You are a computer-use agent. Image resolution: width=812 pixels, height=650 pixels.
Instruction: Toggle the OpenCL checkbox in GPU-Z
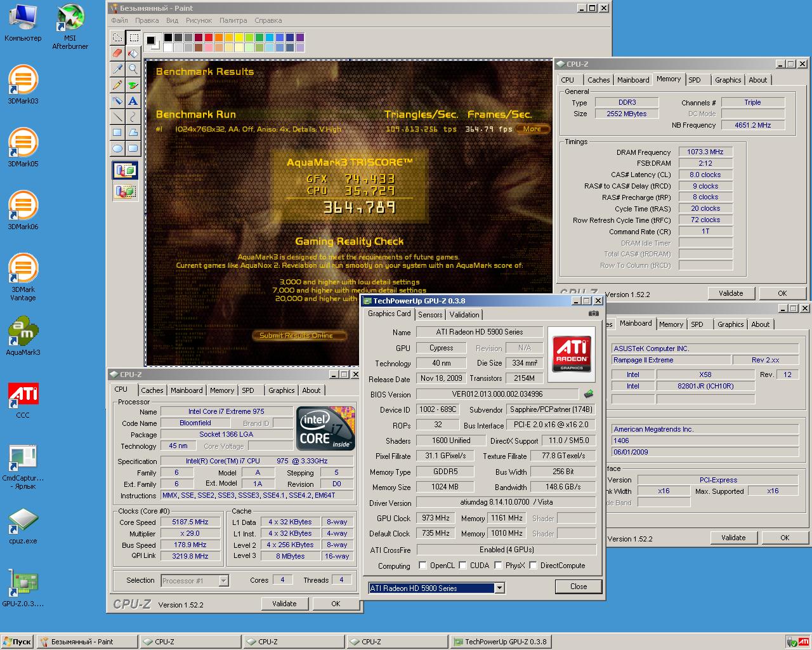click(x=422, y=566)
